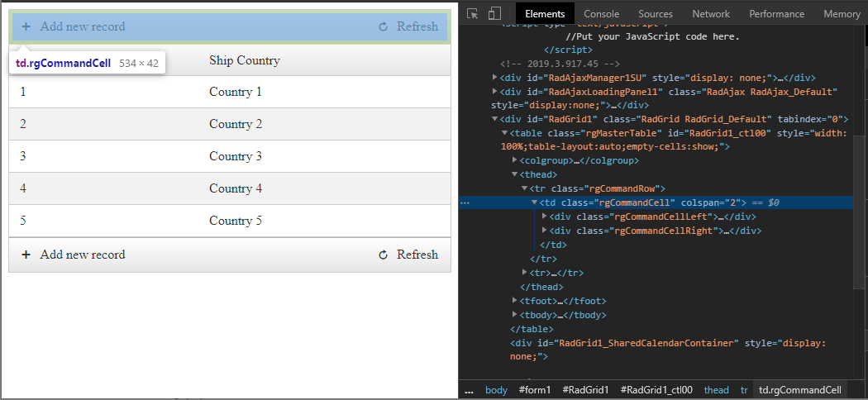The image size is (868, 400).
Task: Click the breadcrumb overflow ellipsis at bottom
Action: click(469, 390)
